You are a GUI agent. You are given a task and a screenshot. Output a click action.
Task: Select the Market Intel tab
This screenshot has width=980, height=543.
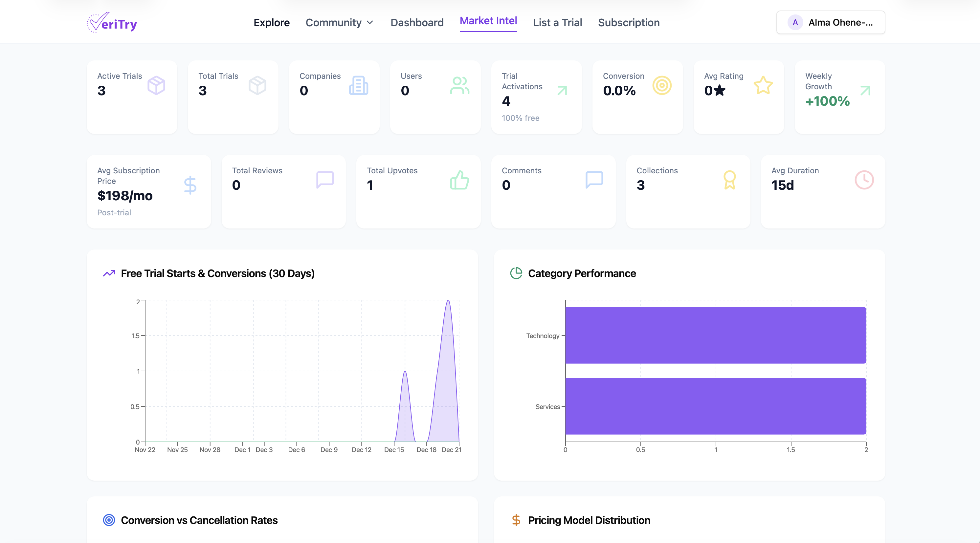coord(488,21)
